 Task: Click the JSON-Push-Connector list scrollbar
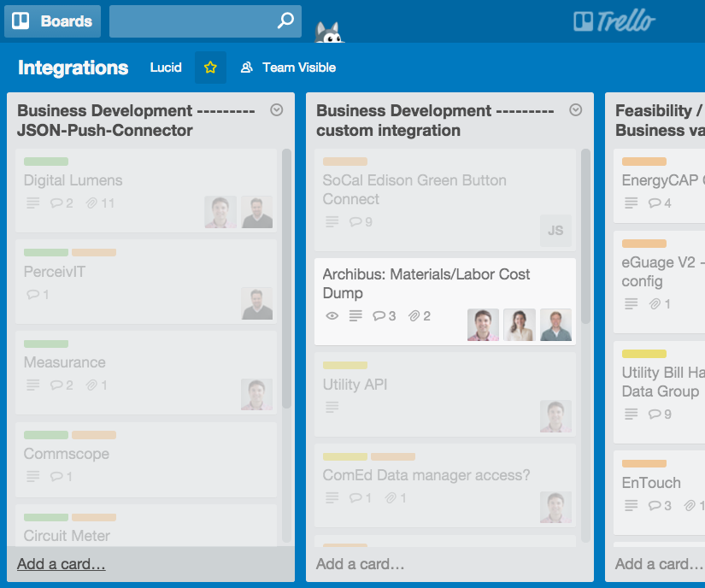coord(286,279)
